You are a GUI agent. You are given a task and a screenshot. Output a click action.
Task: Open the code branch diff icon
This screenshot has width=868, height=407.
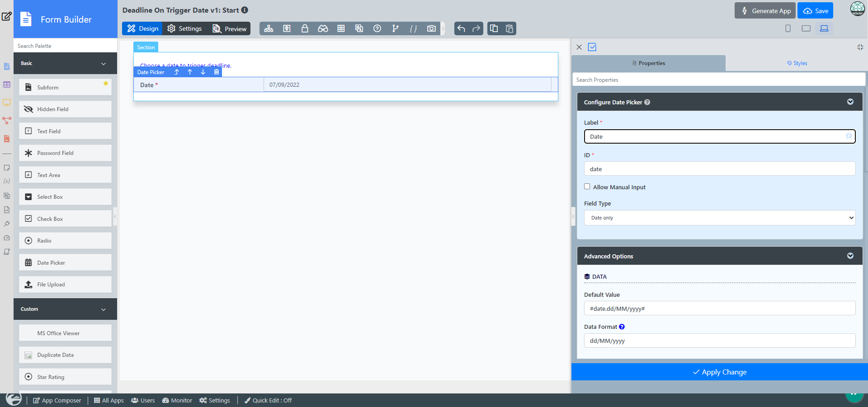point(395,28)
